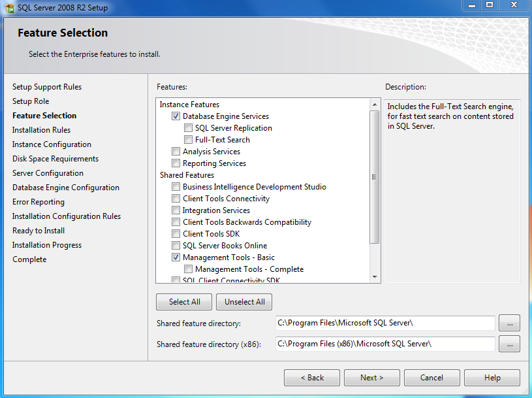Image resolution: width=532 pixels, height=398 pixels.
Task: Select Ready to Install step
Action: [39, 231]
